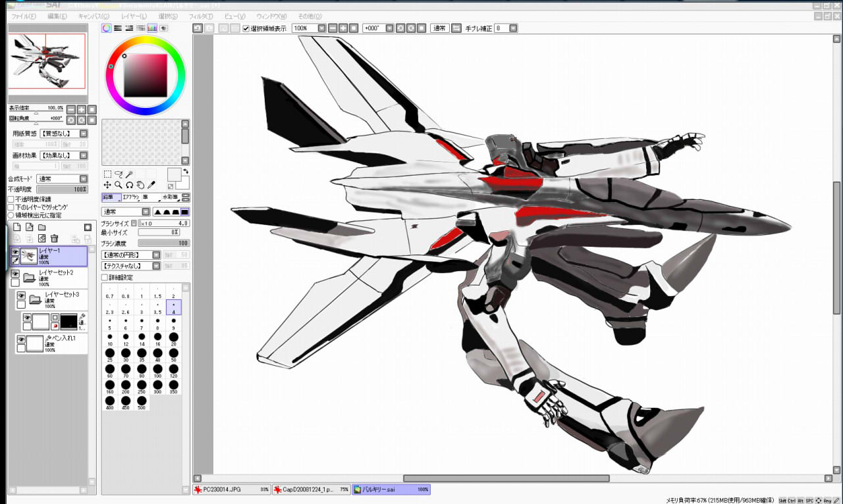Select the zoom magnifier tool

(119, 186)
